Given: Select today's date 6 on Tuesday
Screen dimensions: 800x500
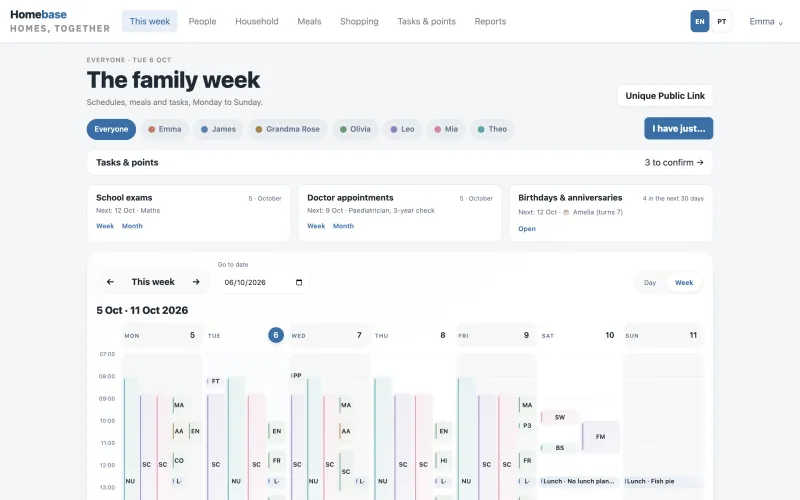Looking at the screenshot, I should coord(276,335).
